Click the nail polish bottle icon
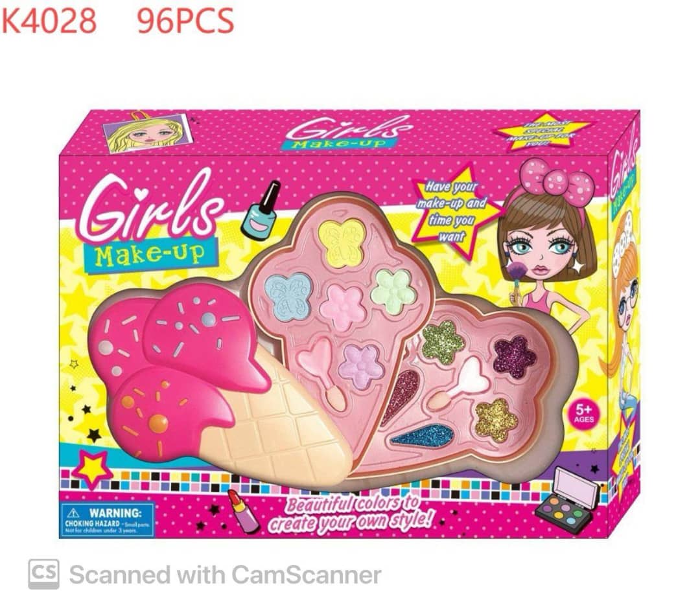The height and width of the screenshot is (614, 700). [261, 210]
